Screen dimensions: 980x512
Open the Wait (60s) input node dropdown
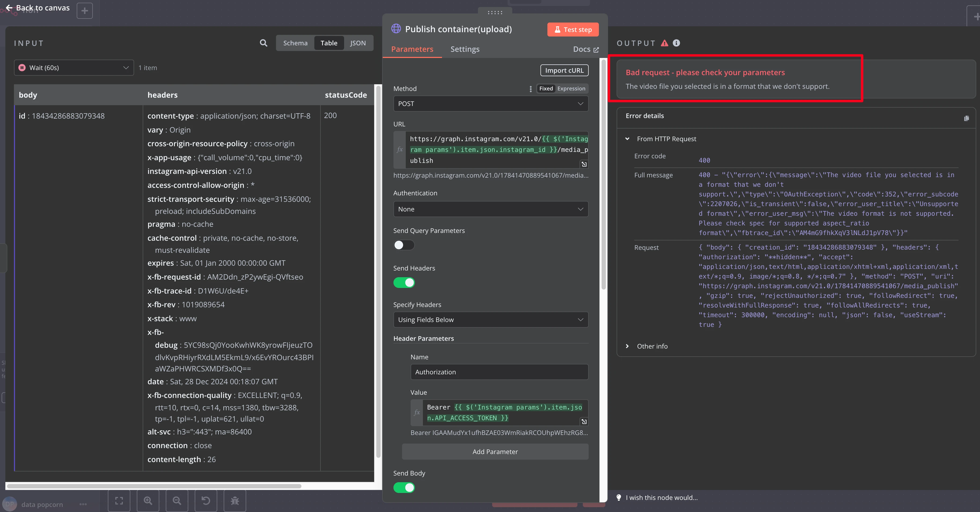[x=74, y=68]
